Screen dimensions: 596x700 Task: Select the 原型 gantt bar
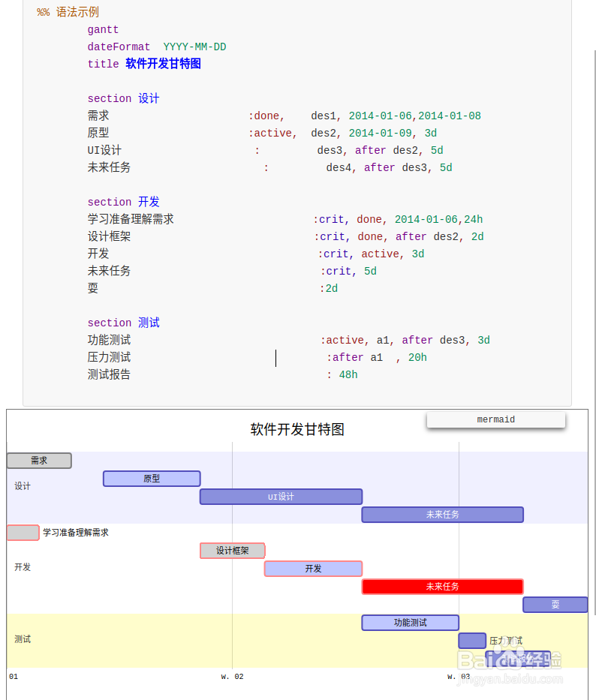point(152,479)
